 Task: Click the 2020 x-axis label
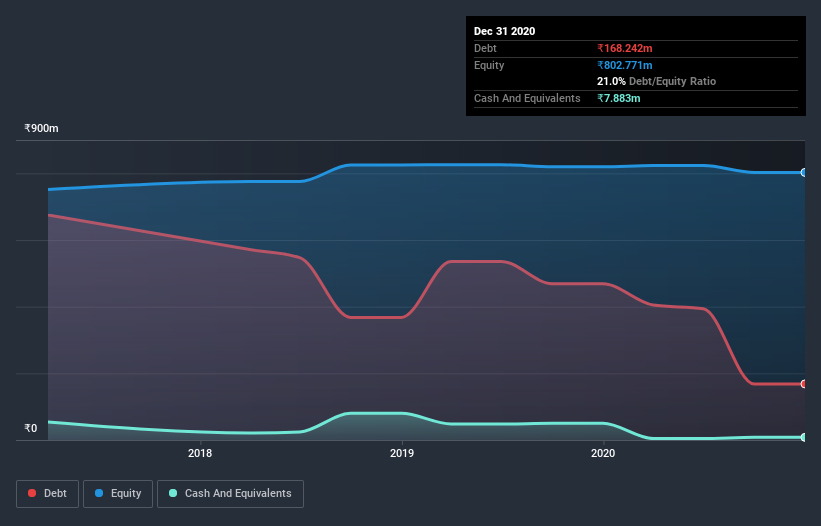[x=603, y=453]
